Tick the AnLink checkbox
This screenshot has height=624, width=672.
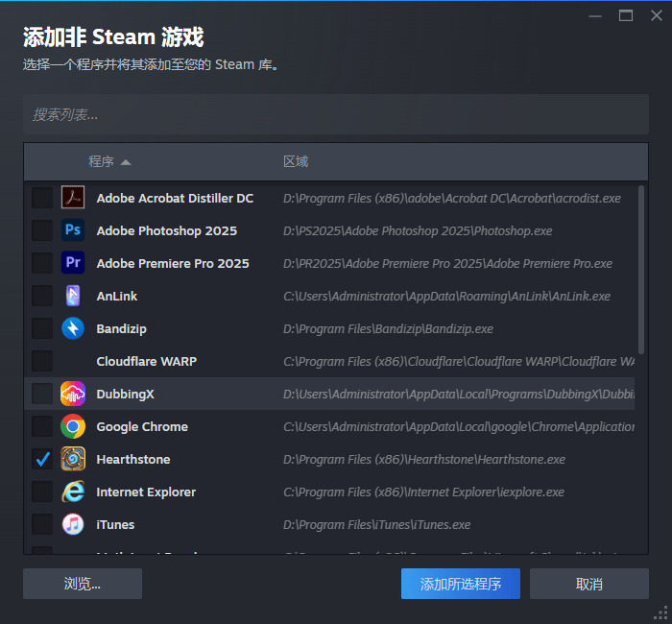click(42, 296)
